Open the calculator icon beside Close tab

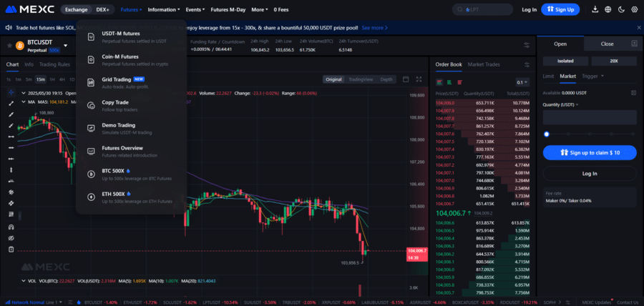click(634, 44)
